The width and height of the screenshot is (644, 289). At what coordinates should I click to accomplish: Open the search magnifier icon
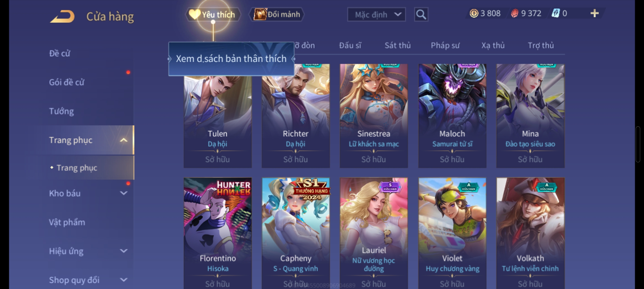[x=421, y=14]
